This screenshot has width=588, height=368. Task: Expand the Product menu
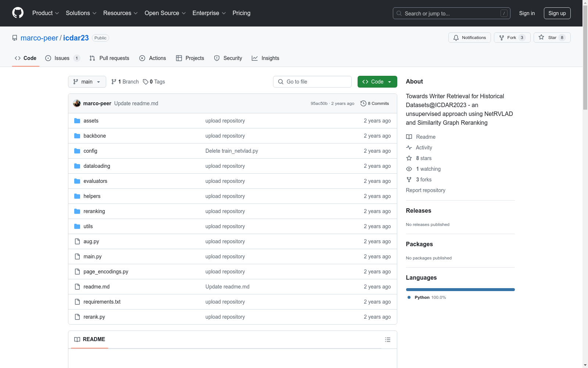tap(46, 13)
